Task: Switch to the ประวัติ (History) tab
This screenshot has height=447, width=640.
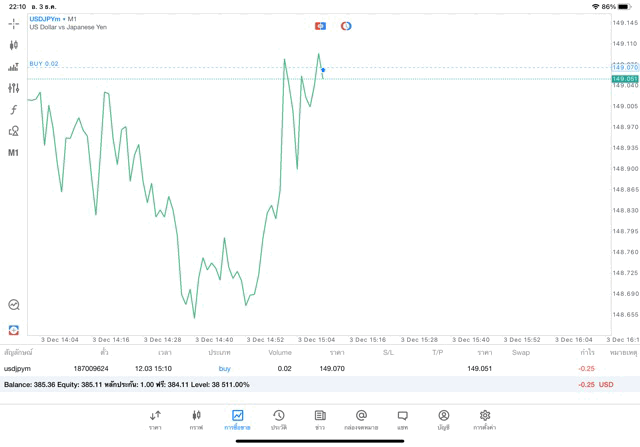Action: [278, 420]
